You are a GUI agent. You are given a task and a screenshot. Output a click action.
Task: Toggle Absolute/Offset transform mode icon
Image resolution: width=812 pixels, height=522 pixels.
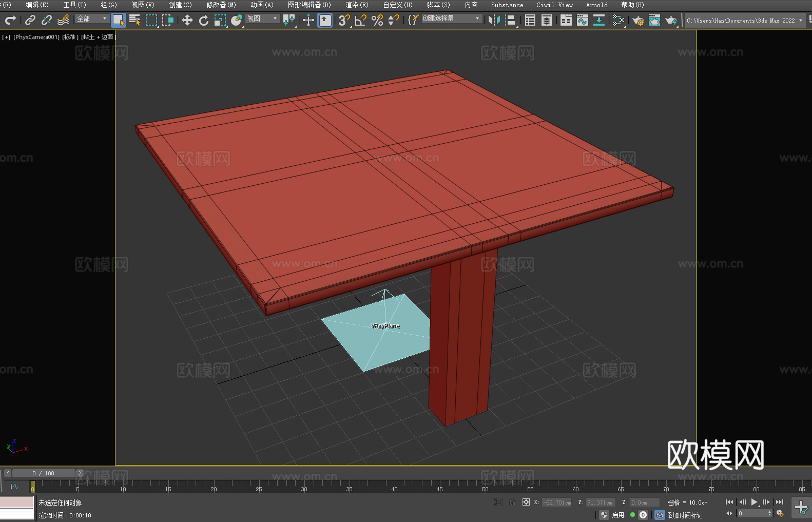pyautogui.click(x=526, y=502)
